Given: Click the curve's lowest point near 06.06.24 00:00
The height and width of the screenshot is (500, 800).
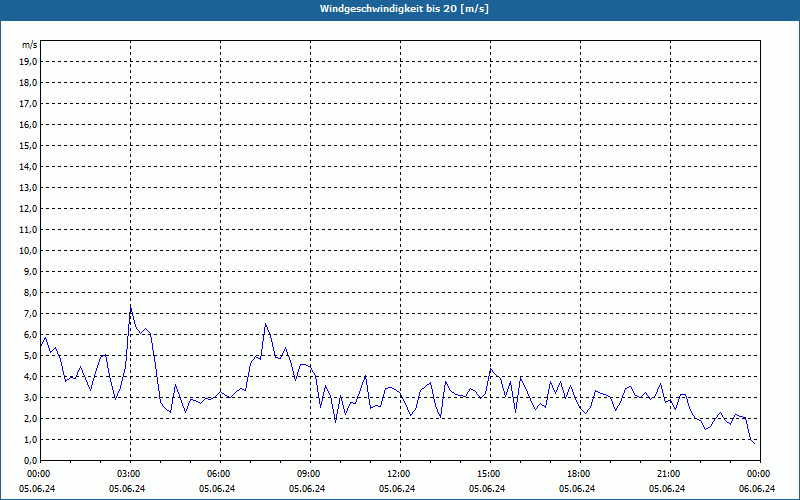Looking at the screenshot, I should [755, 443].
